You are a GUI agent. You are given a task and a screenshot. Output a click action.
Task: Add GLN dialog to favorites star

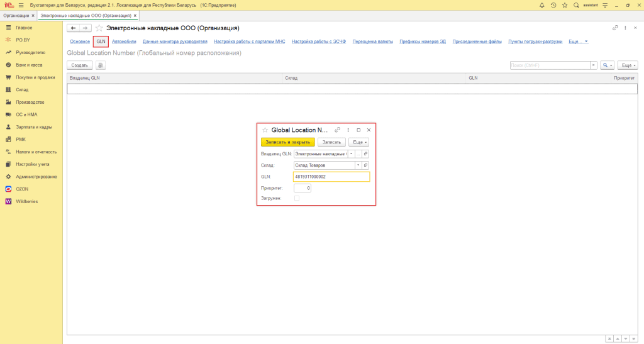pos(265,130)
